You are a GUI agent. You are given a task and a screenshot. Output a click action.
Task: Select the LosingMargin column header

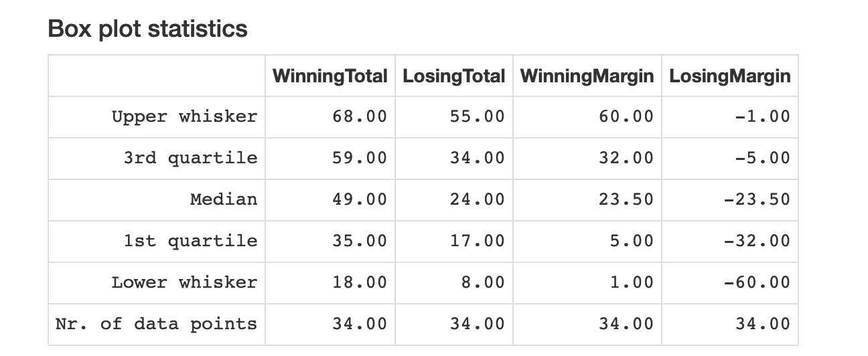(730, 76)
